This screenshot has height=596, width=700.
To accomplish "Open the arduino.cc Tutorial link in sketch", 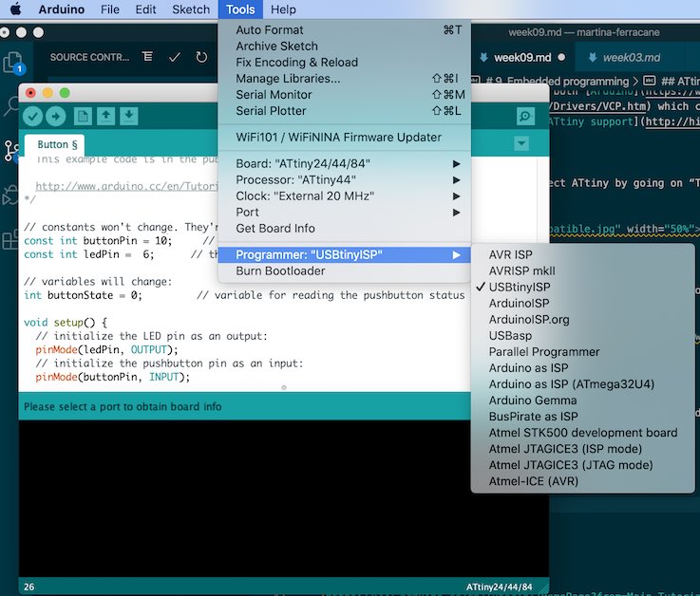I will point(126,186).
